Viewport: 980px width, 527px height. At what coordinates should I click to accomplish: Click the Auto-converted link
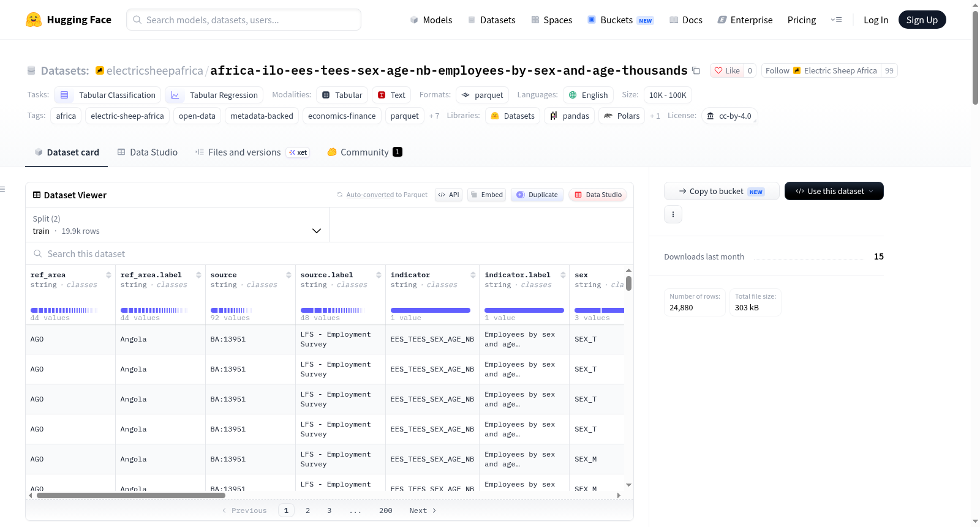pyautogui.click(x=370, y=195)
